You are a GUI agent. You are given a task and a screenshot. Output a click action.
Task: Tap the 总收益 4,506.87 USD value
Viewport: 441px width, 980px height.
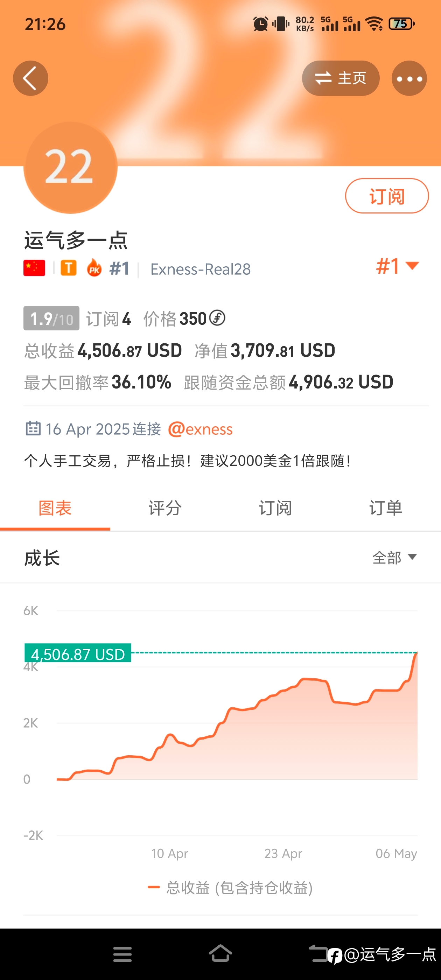[103, 350]
